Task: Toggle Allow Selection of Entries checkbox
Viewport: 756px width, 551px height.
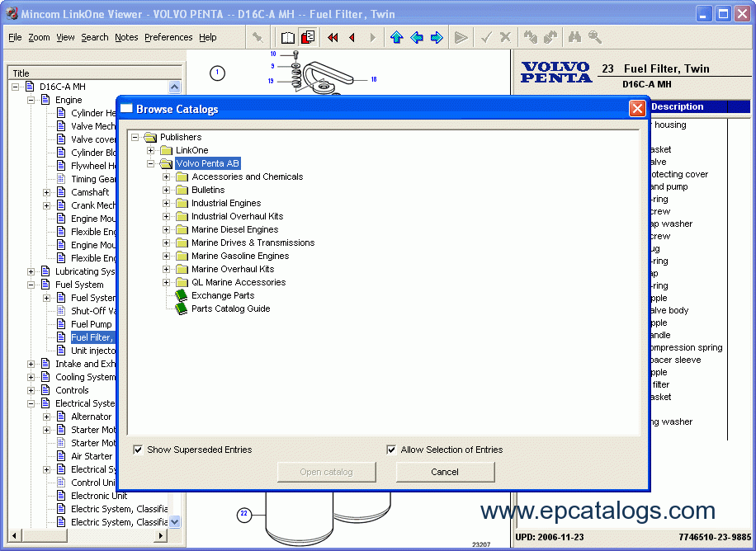Action: click(x=391, y=450)
